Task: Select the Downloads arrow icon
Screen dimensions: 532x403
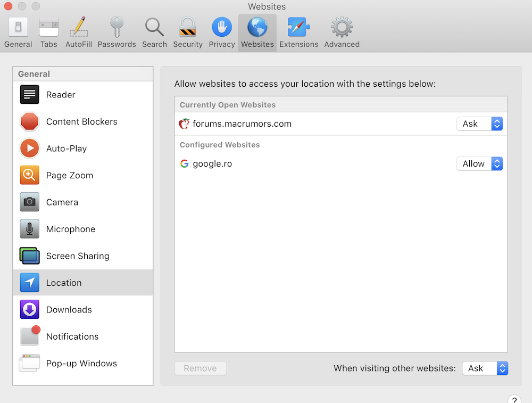Action: pyautogui.click(x=29, y=309)
